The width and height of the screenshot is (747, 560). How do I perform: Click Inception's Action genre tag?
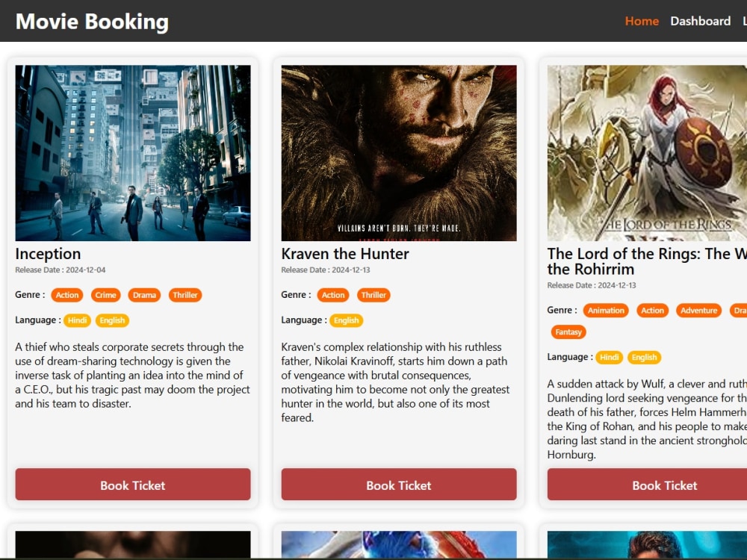coord(67,295)
